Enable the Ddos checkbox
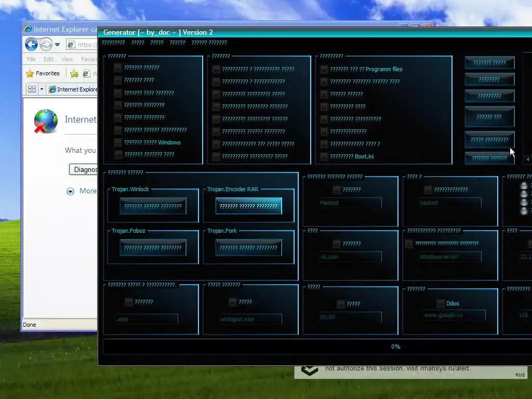The width and height of the screenshot is (532, 399). 441,303
